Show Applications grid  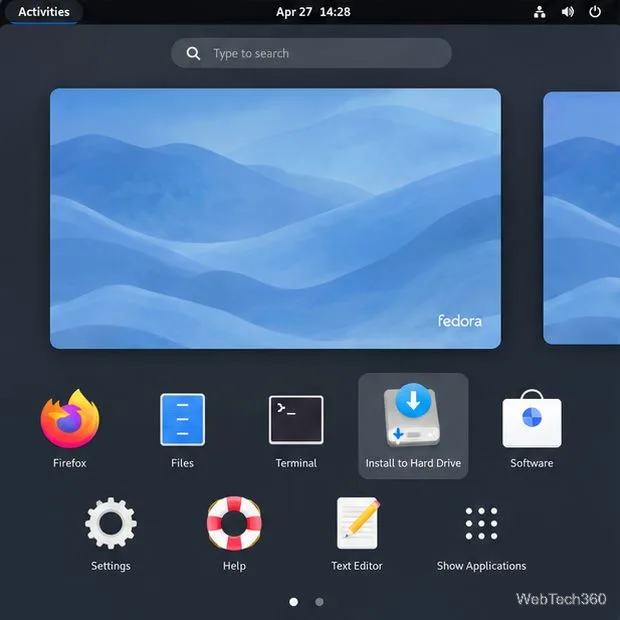coord(481,523)
